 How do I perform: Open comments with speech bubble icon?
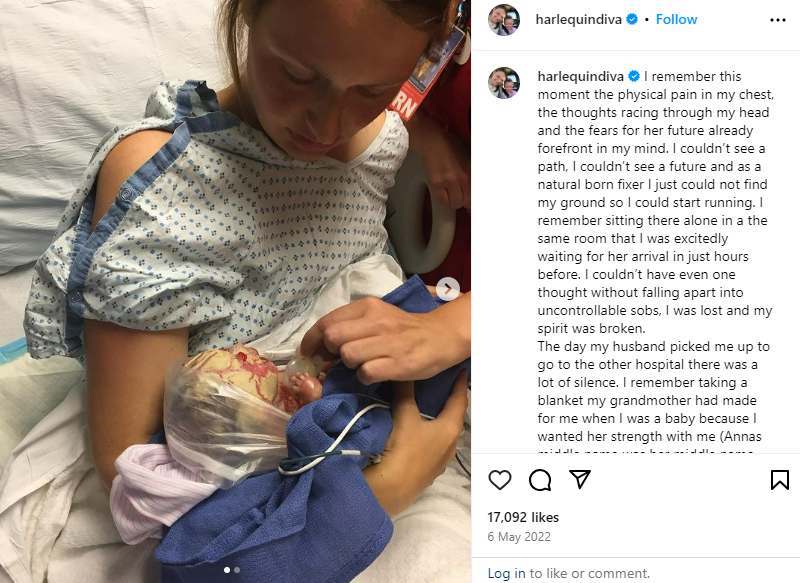(x=540, y=480)
